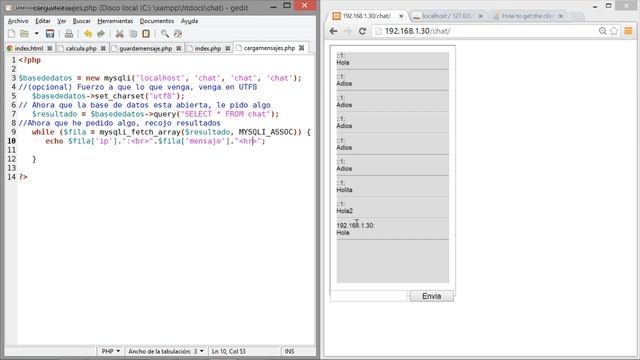Select the cargamensajes.php tab

pos(269,48)
